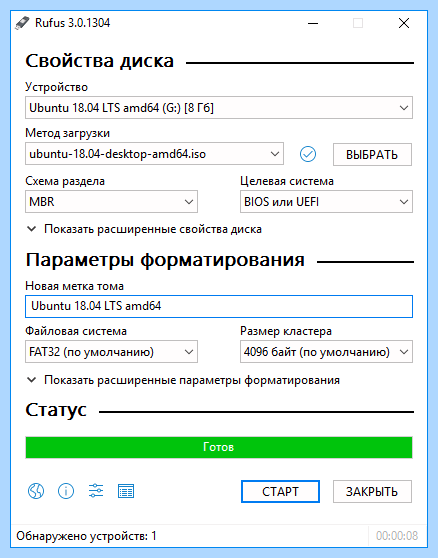
Task: Open the Целевая система dropdown
Action: coord(326,202)
